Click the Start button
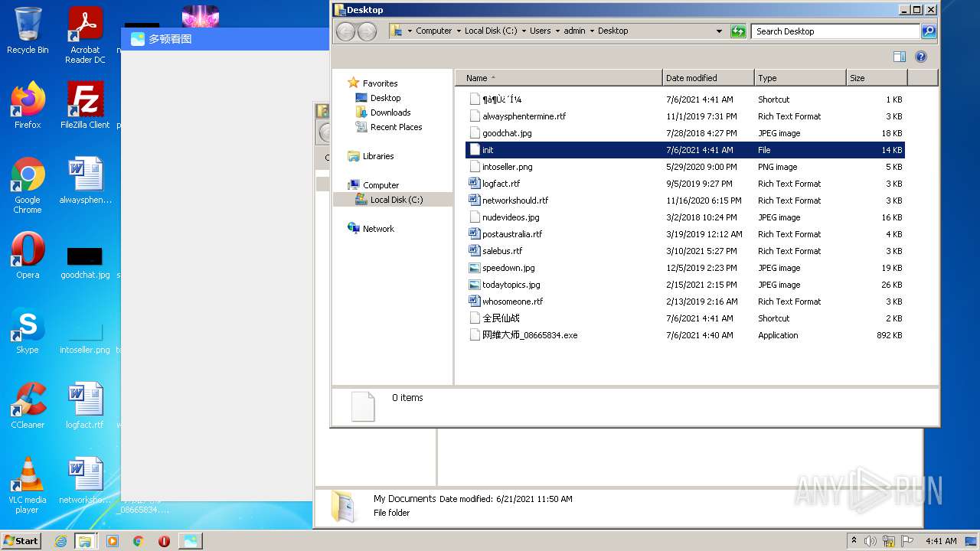 click(21, 540)
